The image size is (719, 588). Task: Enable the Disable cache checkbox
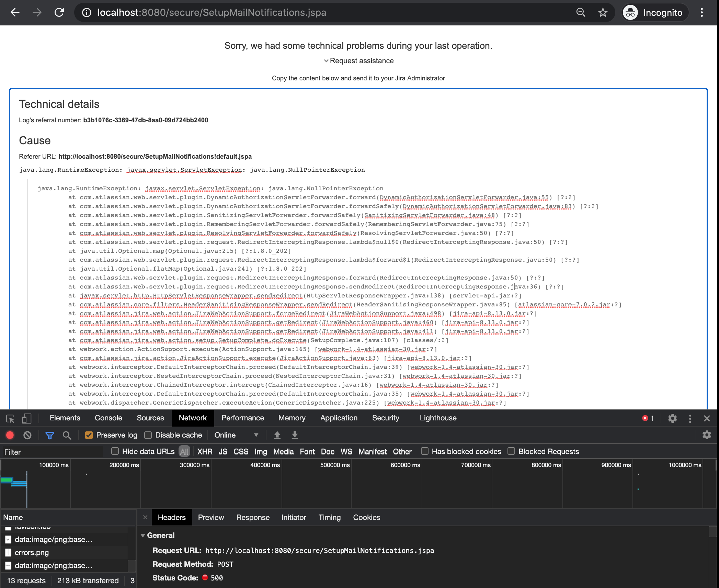148,435
